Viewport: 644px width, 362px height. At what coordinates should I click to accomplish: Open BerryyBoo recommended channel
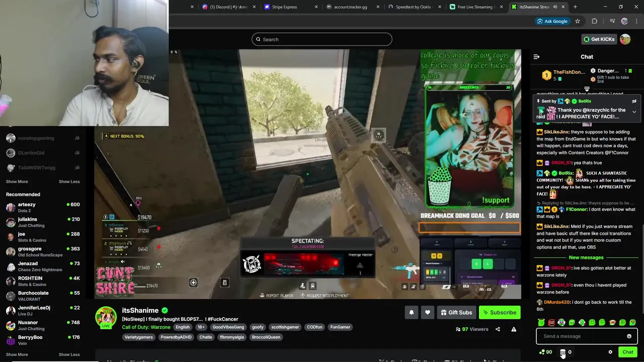click(x=43, y=340)
